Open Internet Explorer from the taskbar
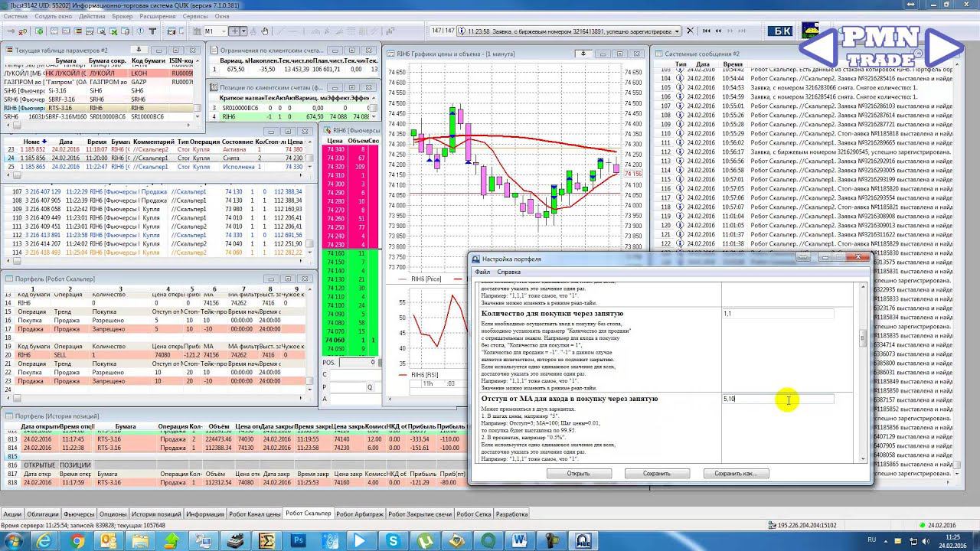This screenshot has height=551, width=980. (x=44, y=540)
